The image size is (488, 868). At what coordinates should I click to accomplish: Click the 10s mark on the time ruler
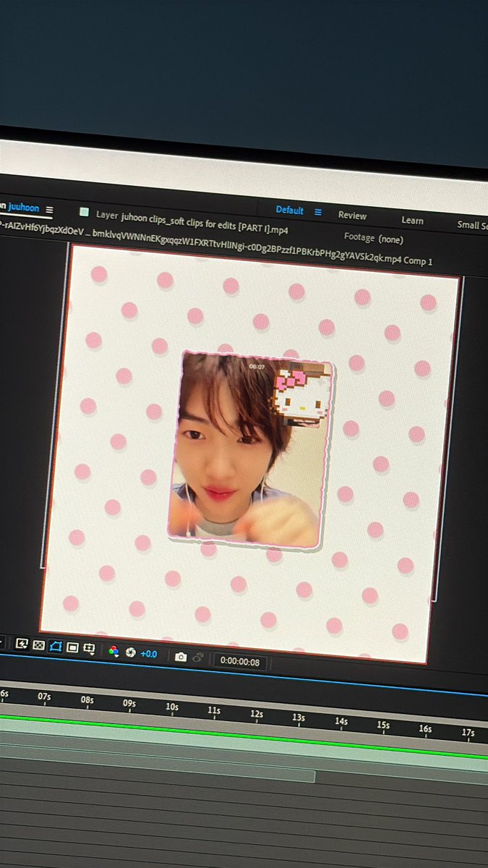coord(172,707)
